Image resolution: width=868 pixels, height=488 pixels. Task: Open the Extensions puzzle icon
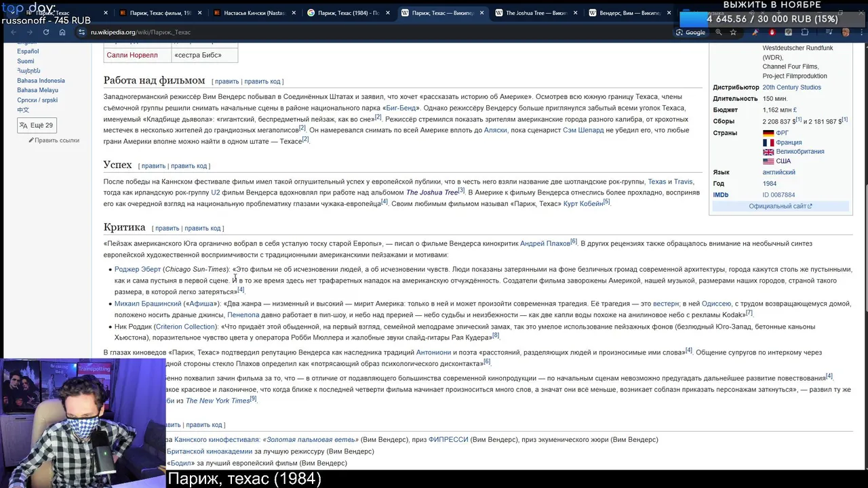pos(805,32)
